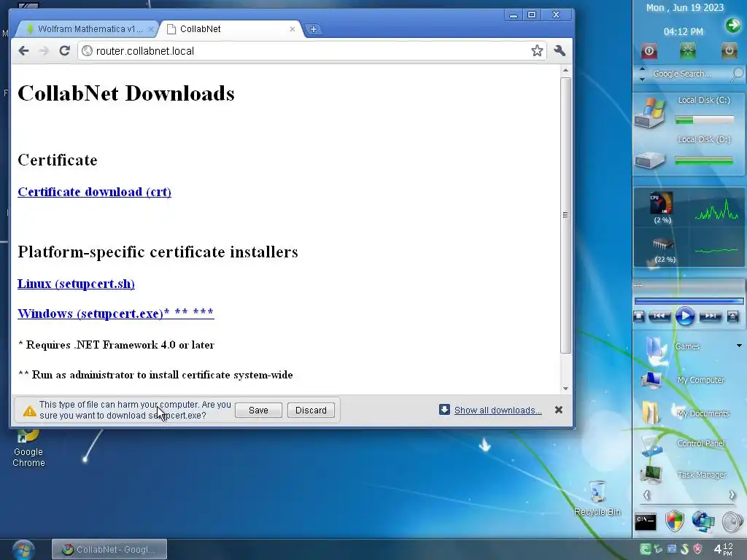Click the Local Disk (C:) usage bar
This screenshot has width=747, height=560.
point(705,120)
